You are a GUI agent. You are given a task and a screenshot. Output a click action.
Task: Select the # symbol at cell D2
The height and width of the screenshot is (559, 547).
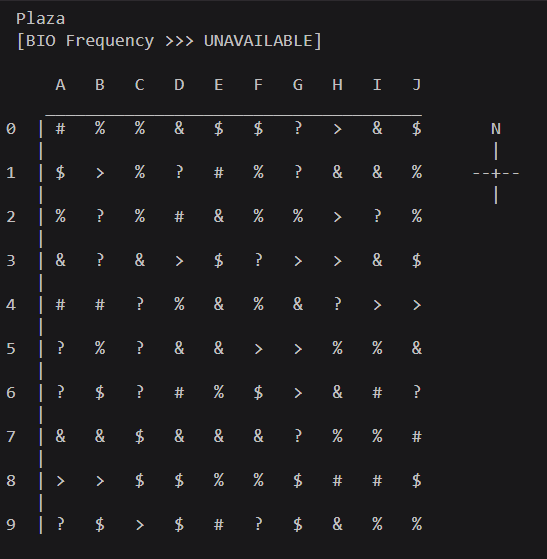point(179,217)
